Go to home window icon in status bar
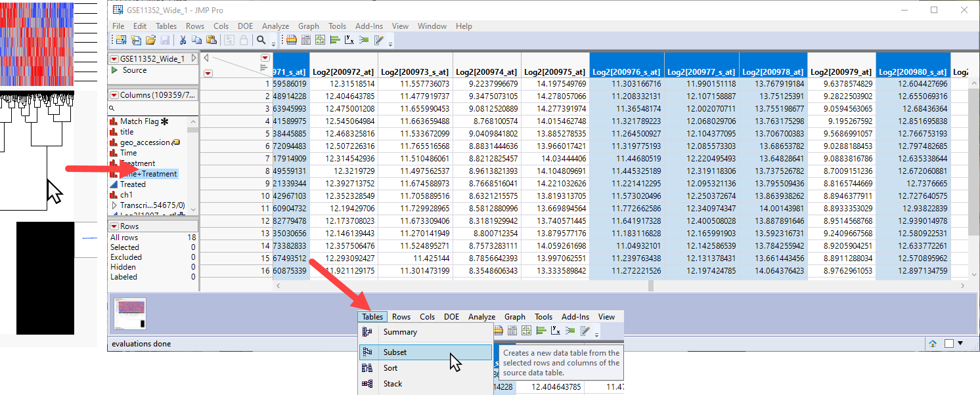The height and width of the screenshot is (395, 980). click(x=933, y=343)
